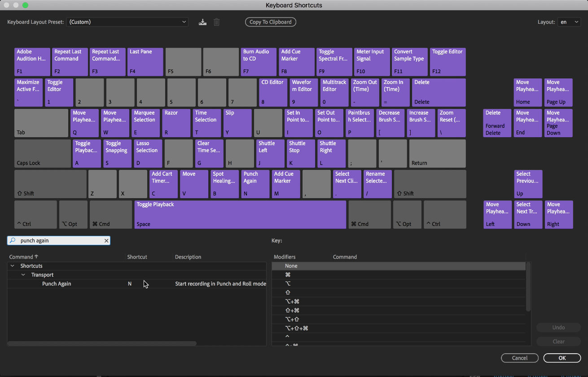
Task: Confirm changes with OK
Action: pos(562,358)
